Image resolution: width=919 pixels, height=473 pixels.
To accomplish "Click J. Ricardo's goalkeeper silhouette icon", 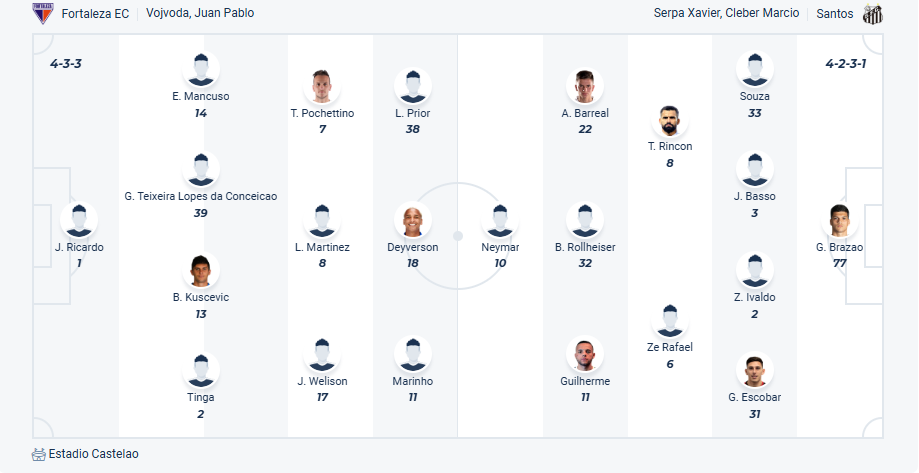I will coord(79,221).
